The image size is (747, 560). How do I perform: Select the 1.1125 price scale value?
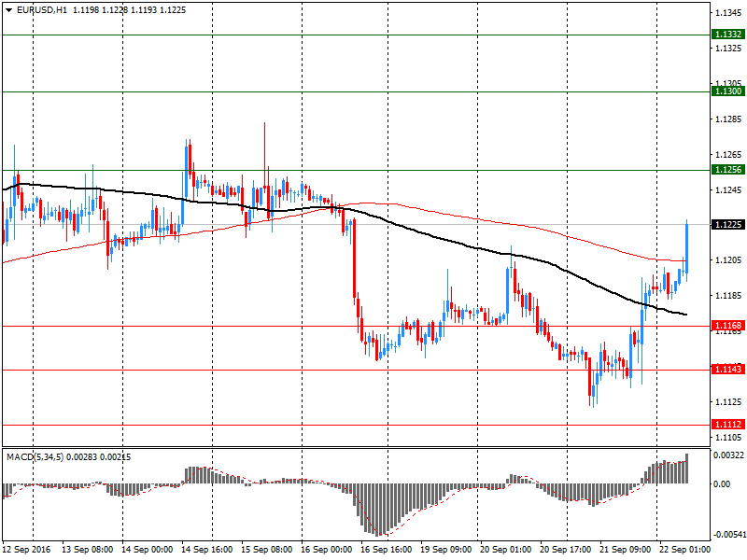click(728, 402)
